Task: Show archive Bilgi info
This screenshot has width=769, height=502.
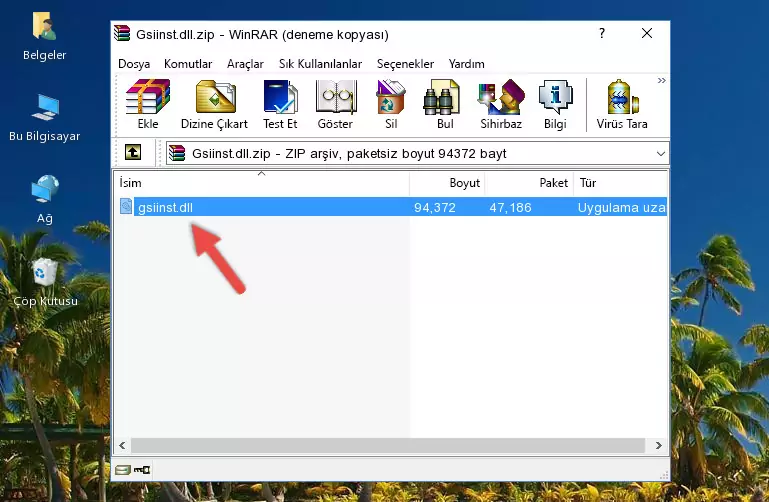Action: coord(555,104)
